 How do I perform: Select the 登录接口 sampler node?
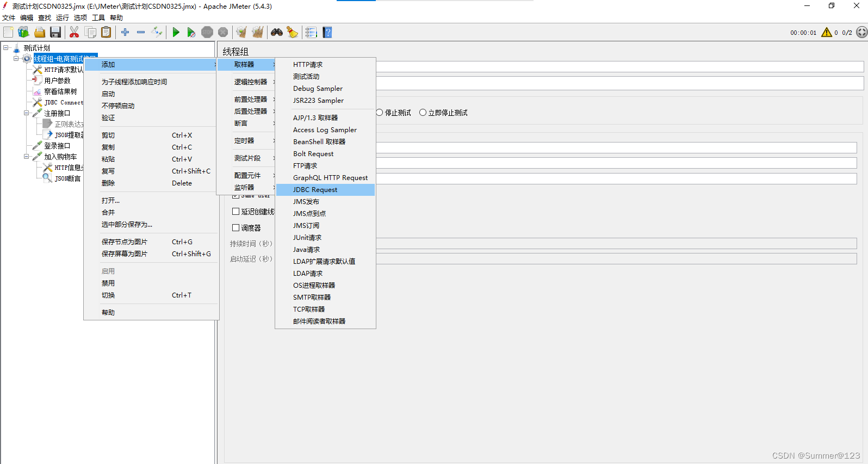tap(57, 146)
